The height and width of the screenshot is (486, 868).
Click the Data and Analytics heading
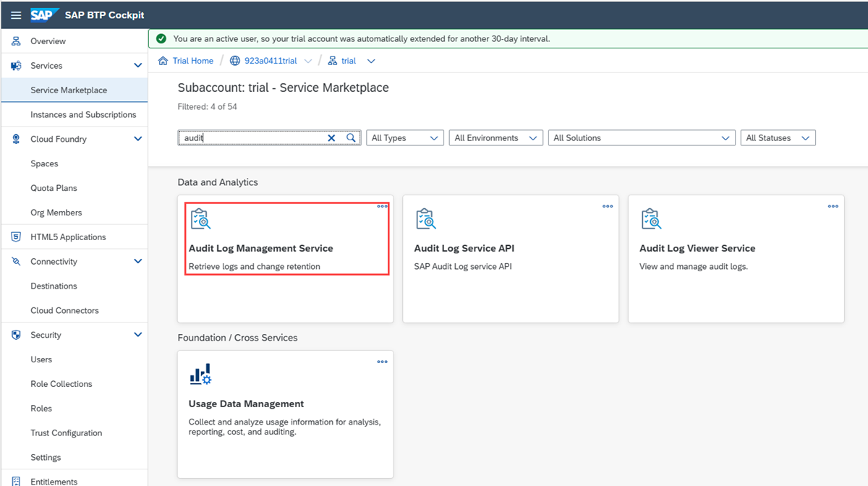tap(218, 182)
